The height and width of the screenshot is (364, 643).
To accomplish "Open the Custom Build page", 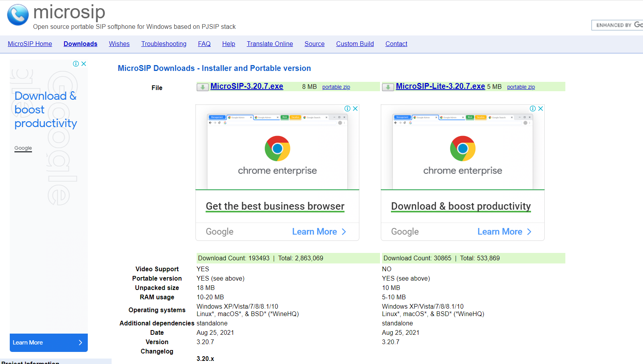I will click(355, 44).
